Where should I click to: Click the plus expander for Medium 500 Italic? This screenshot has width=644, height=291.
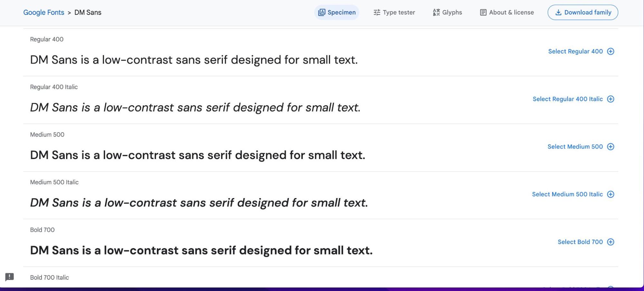click(x=610, y=194)
